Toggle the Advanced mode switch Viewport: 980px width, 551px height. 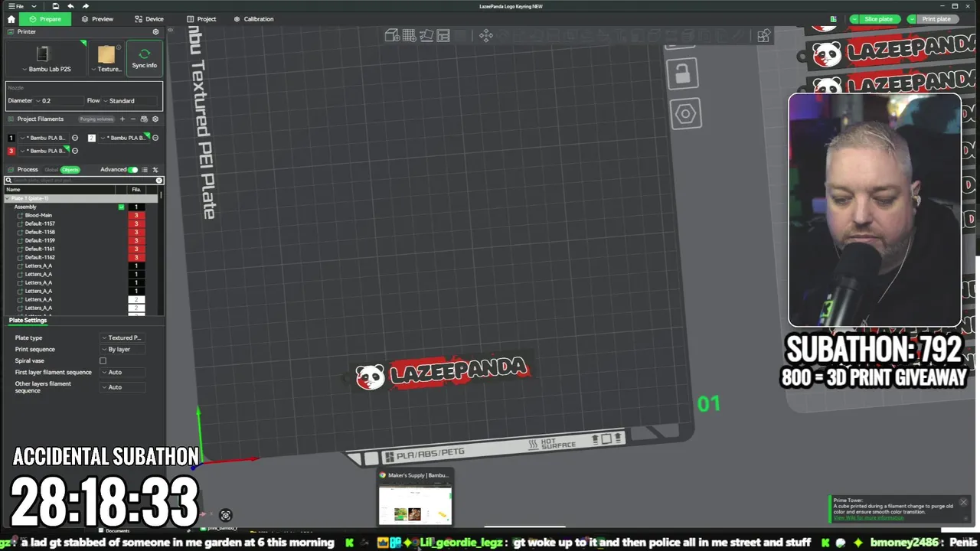click(x=133, y=170)
